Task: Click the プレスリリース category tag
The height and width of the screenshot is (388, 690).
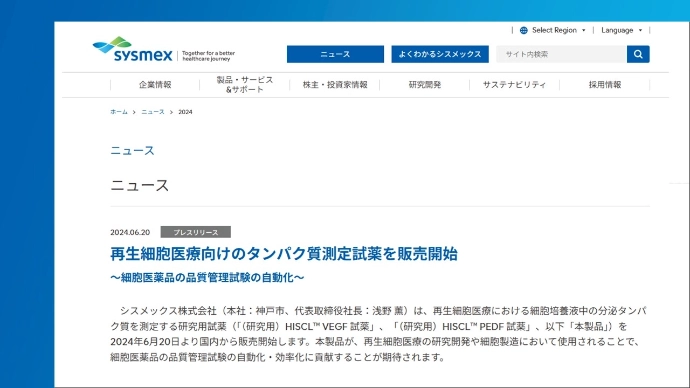Action: tap(195, 232)
